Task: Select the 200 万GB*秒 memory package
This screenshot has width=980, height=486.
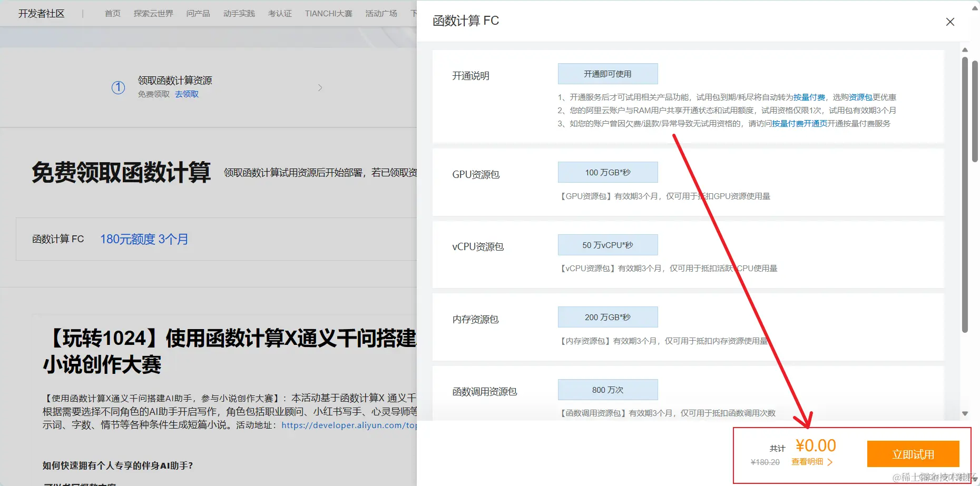Action: click(x=607, y=316)
